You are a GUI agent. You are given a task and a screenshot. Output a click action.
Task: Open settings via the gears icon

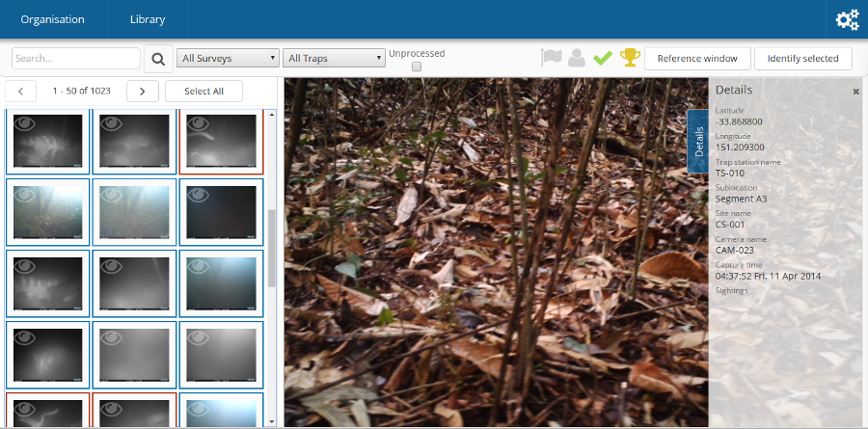pos(847,20)
